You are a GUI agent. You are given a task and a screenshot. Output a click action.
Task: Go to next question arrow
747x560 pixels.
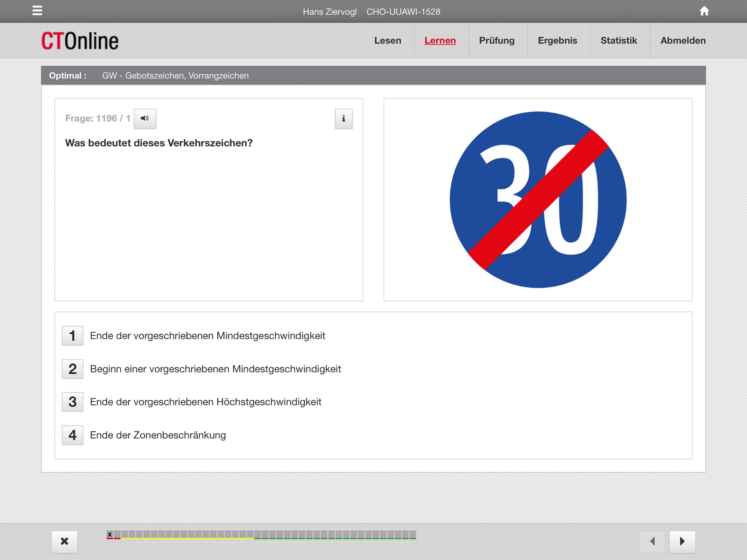682,541
